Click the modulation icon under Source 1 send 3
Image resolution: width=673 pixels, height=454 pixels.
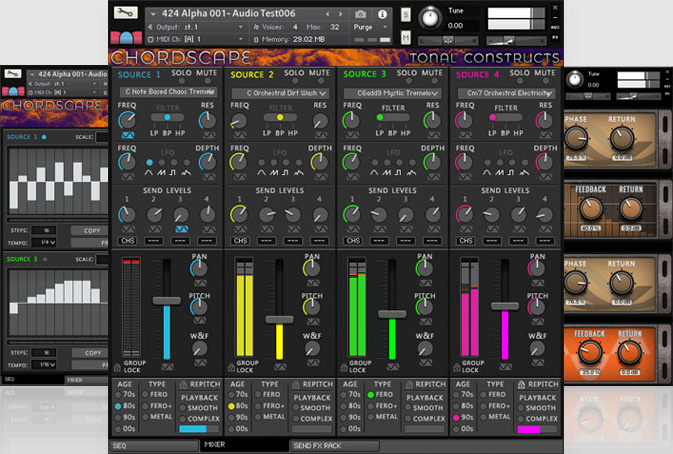pyautogui.click(x=183, y=229)
